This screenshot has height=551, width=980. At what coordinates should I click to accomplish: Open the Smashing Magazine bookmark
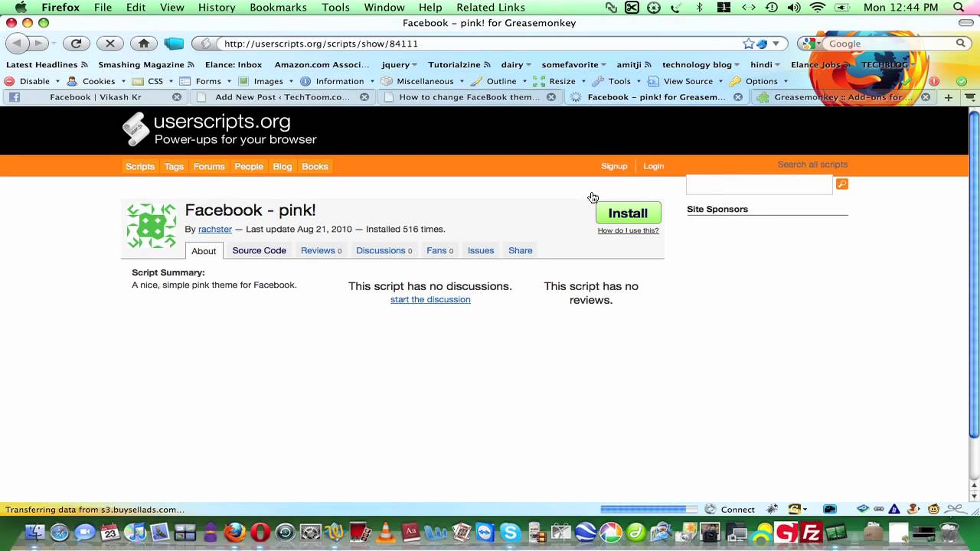click(146, 65)
